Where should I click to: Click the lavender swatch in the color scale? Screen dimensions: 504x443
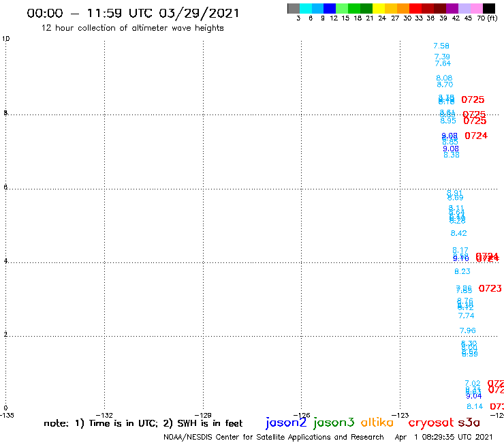[x=464, y=8]
